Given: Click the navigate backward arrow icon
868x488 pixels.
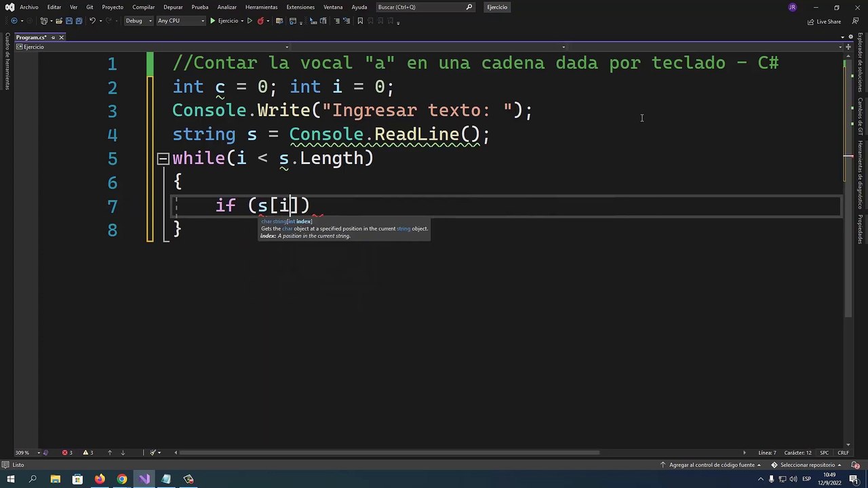Looking at the screenshot, I should click(14, 20).
